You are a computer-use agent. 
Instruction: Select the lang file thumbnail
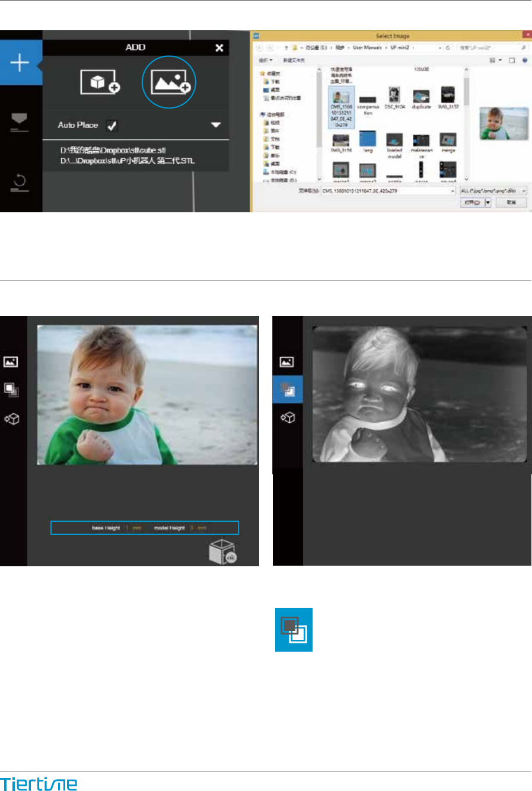click(368, 143)
